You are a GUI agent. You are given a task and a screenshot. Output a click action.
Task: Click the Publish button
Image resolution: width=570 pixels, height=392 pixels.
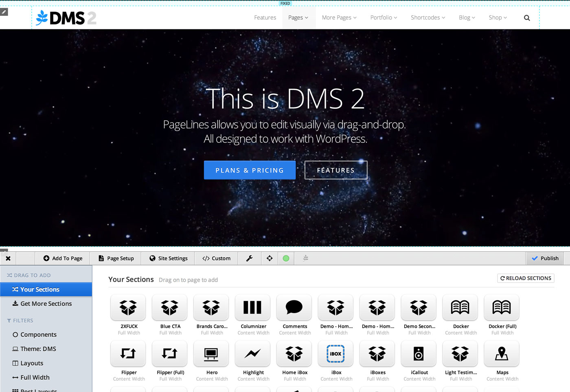click(x=545, y=258)
